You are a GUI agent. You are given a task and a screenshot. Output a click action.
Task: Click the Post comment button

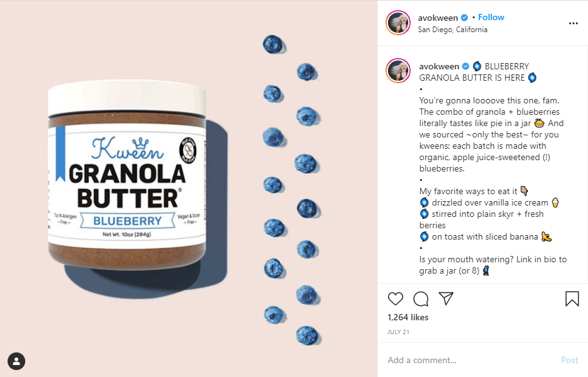click(569, 360)
